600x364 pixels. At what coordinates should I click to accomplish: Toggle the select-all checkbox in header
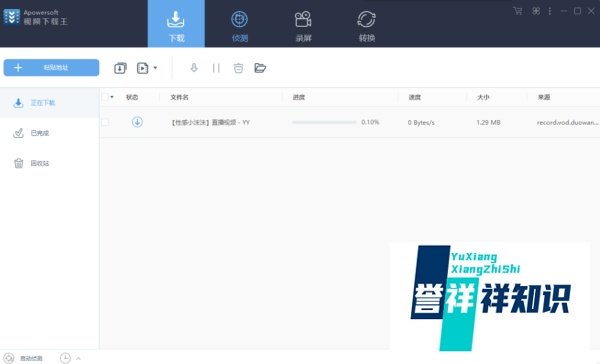pyautogui.click(x=105, y=97)
